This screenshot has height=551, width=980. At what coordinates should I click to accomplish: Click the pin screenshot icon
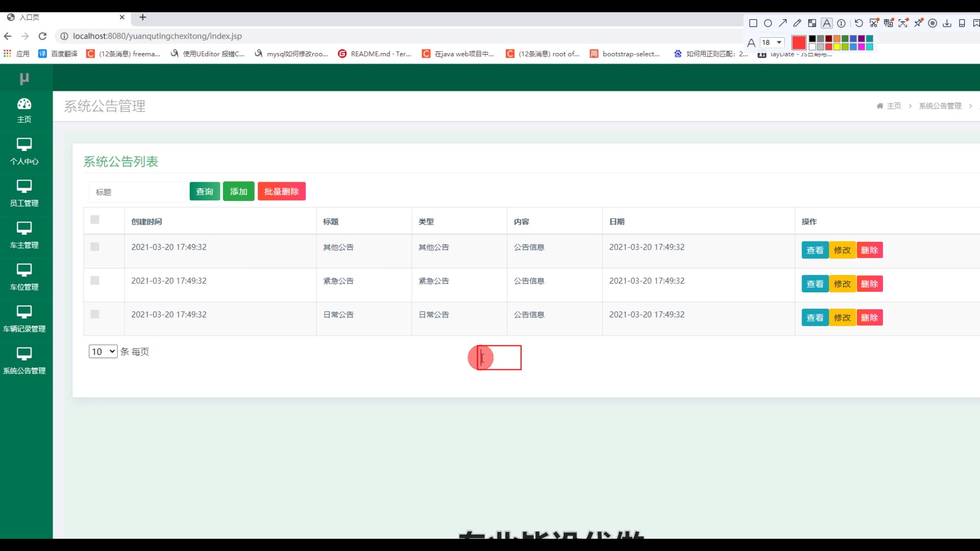[x=918, y=23]
